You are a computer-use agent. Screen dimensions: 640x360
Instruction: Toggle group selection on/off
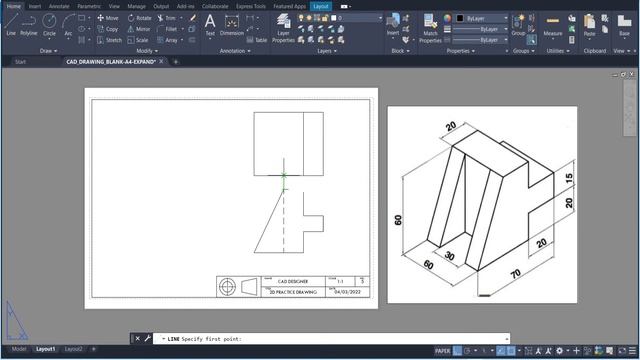[x=531, y=40]
